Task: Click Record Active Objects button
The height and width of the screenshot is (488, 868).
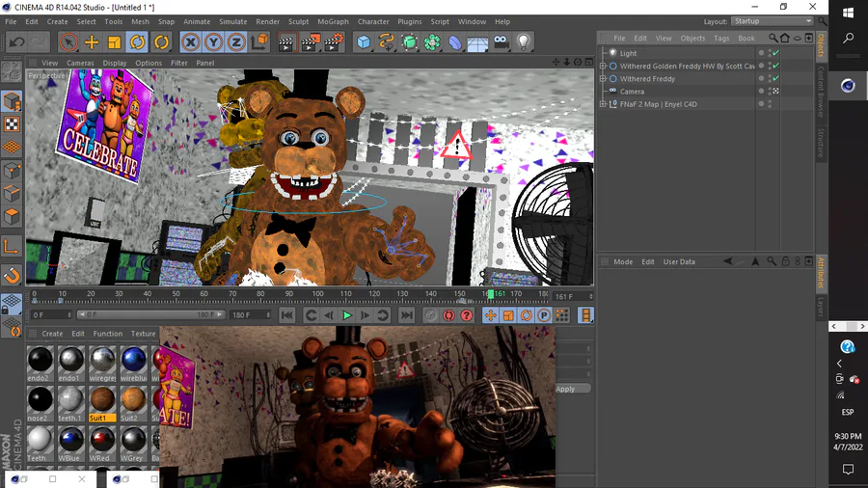Action: (430, 315)
